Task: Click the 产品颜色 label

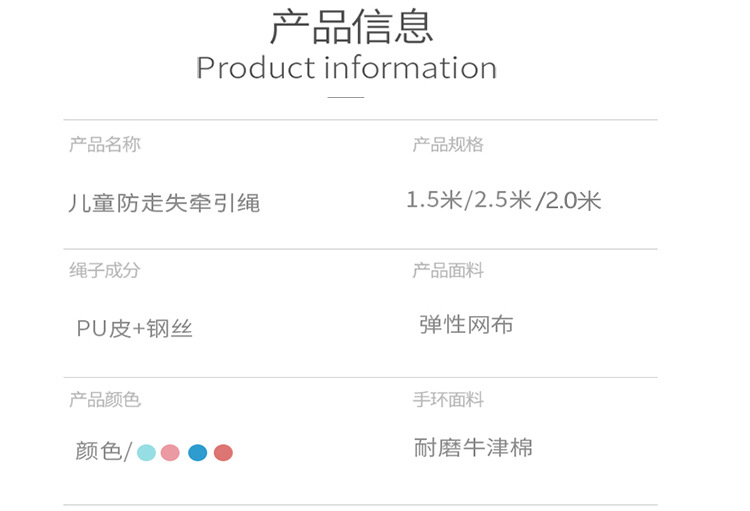Action: pos(105,400)
